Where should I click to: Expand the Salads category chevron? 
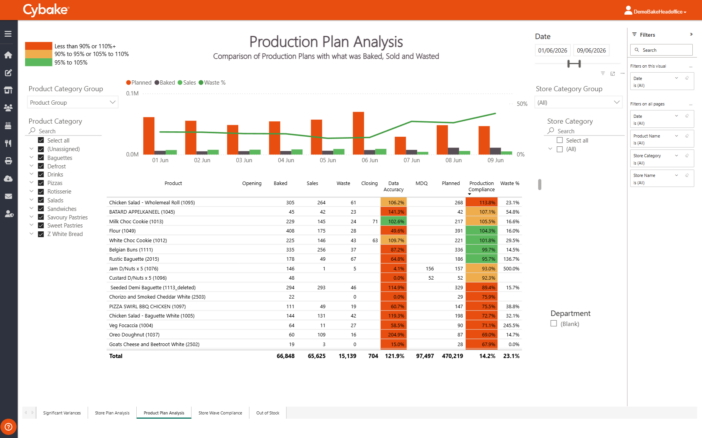(x=31, y=200)
